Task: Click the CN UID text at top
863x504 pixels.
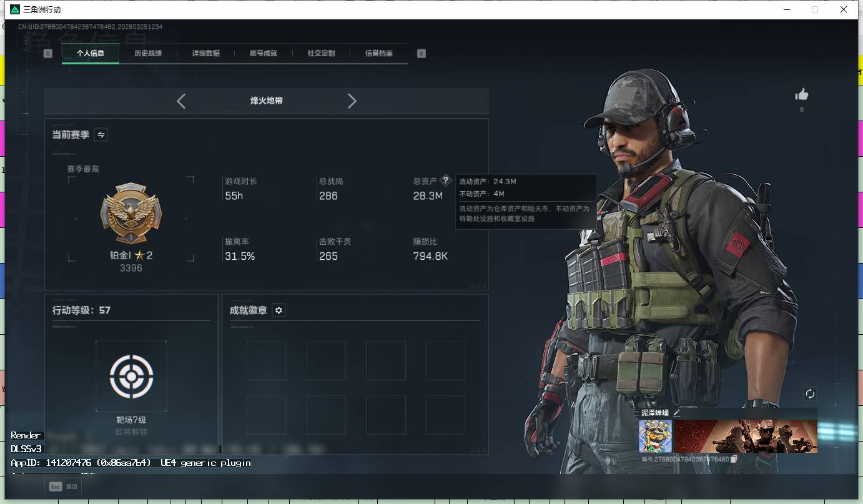Action: click(91, 27)
